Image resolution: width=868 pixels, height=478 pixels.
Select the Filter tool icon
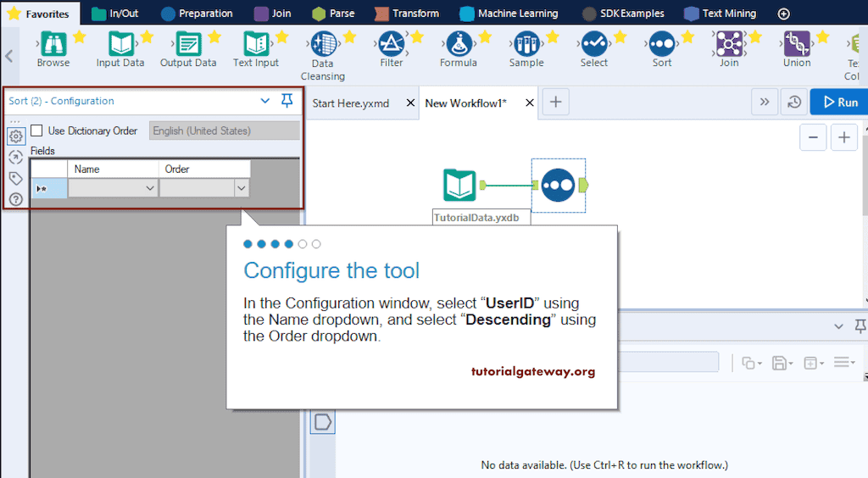(392, 44)
